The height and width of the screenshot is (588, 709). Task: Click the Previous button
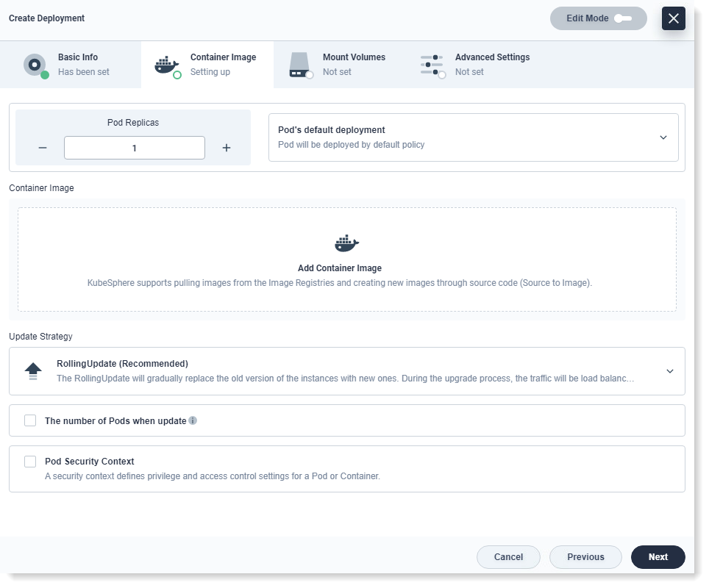[586, 558]
